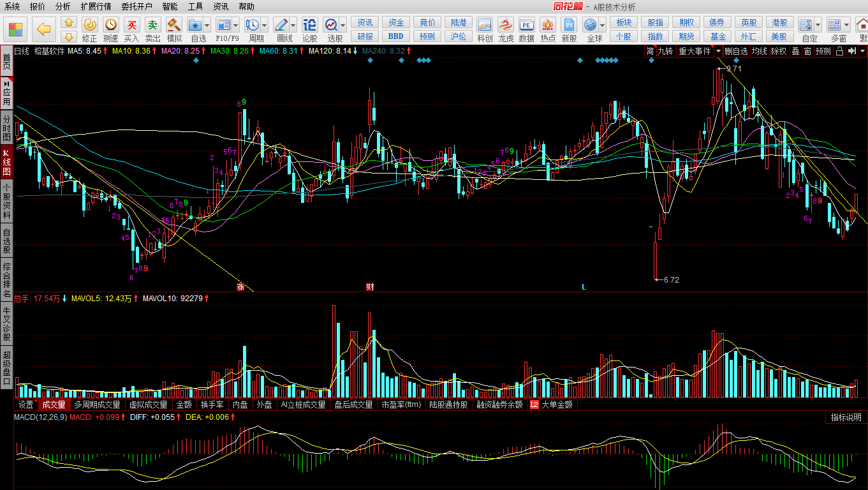Expand the 周期 period dropdown arrow
Screen dimensions: 868x490
tap(265, 26)
